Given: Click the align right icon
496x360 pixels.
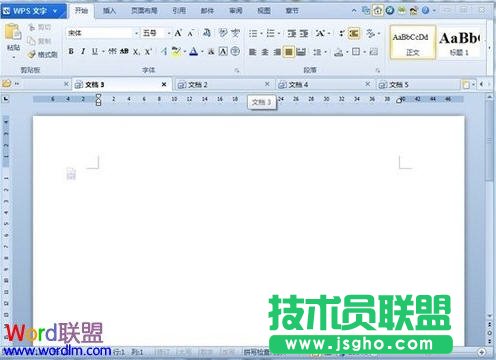Looking at the screenshot, I should point(277,52).
